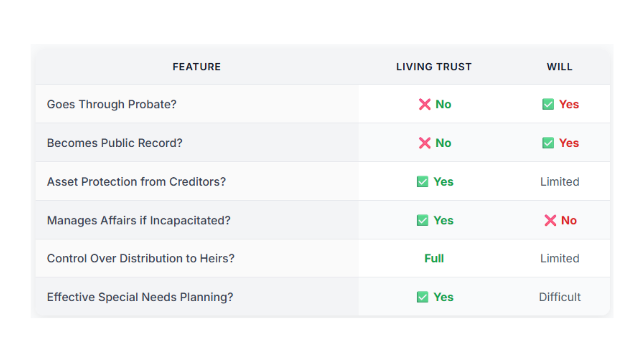Click 'Control Over Distribution to Heirs?' text
The height and width of the screenshot is (362, 644).
[x=141, y=258]
